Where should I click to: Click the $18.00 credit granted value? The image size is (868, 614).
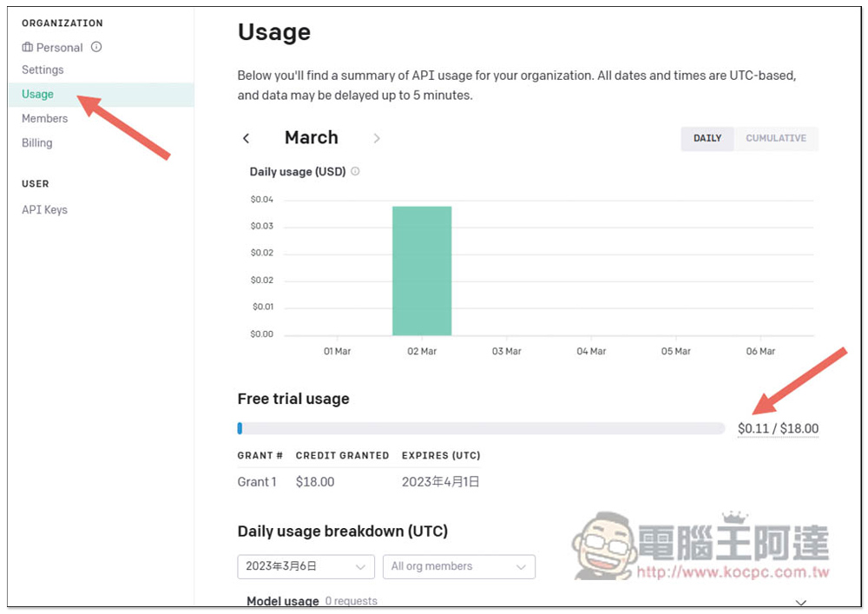315,482
